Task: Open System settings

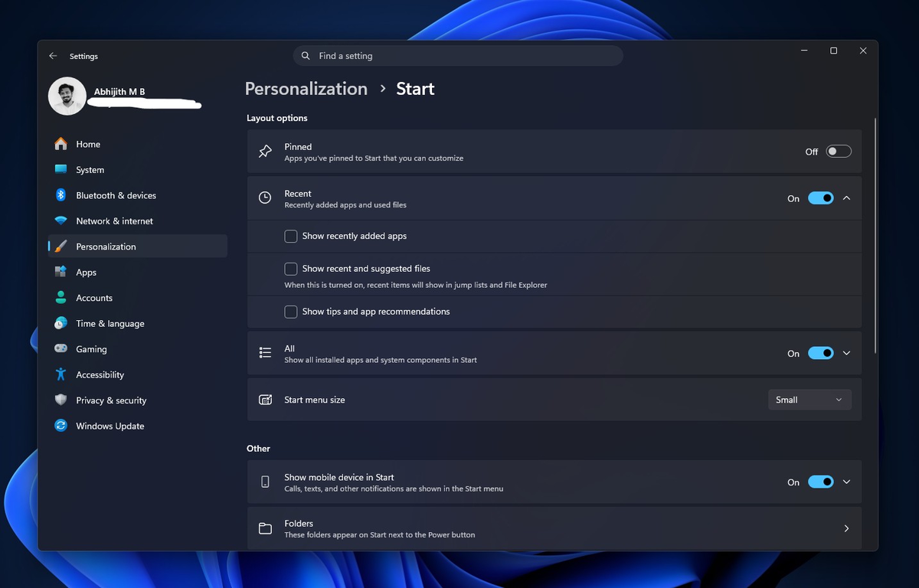Action: [x=138, y=170]
